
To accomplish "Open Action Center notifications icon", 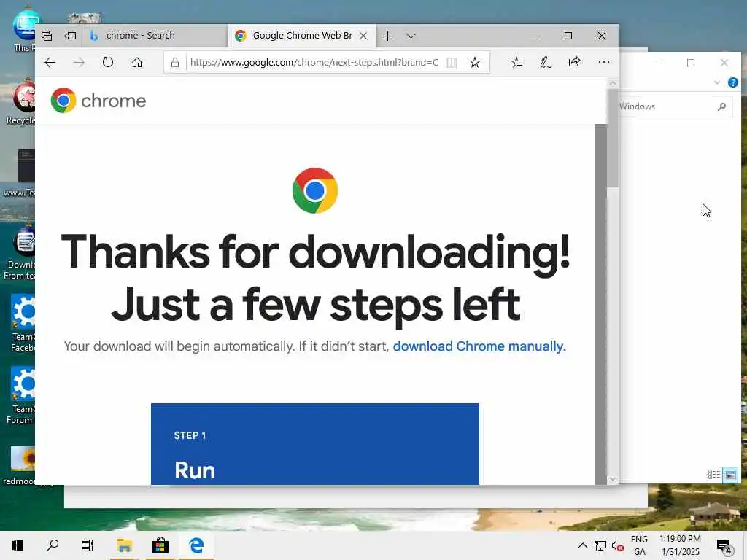I will pos(724,545).
